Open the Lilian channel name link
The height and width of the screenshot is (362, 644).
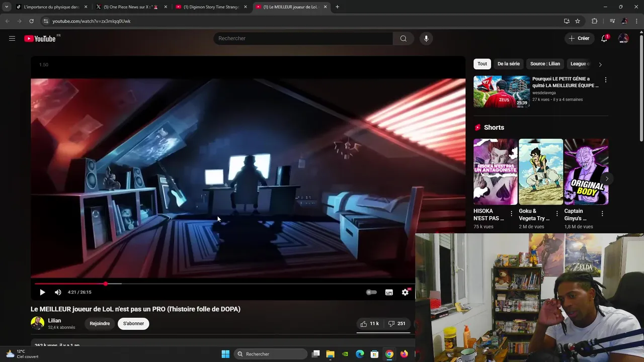(x=54, y=321)
